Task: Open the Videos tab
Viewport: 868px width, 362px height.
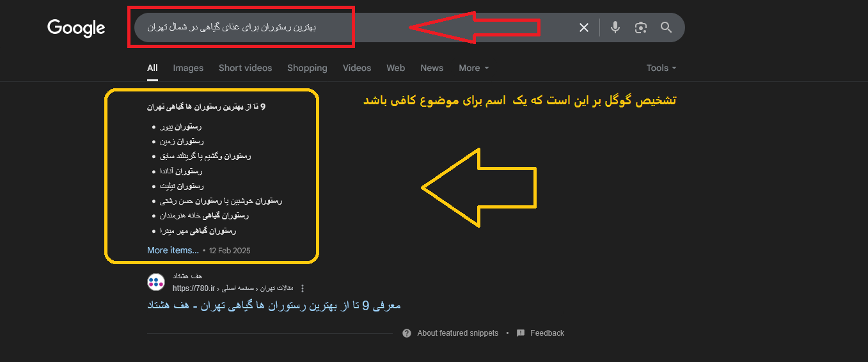Action: click(x=357, y=68)
